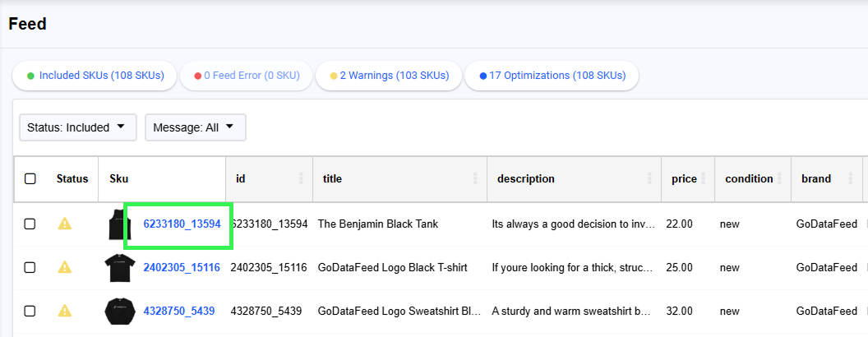Click the black T-shirt product thumbnail
The width and height of the screenshot is (868, 337).
[x=119, y=267]
